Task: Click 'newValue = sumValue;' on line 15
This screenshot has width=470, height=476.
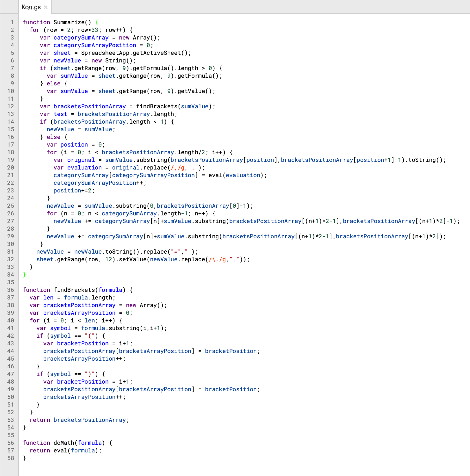Action: tap(81, 129)
